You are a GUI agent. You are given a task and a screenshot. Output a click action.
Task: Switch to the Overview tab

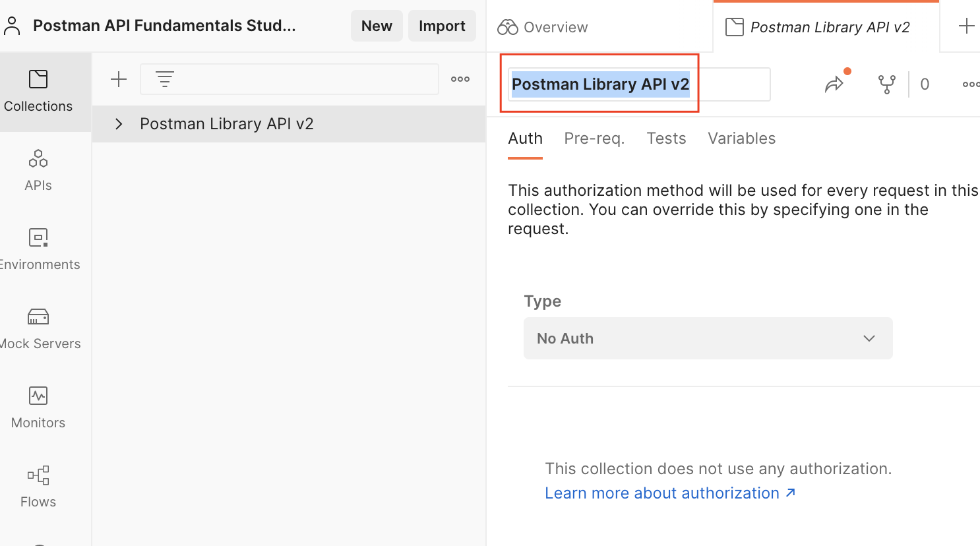[542, 27]
